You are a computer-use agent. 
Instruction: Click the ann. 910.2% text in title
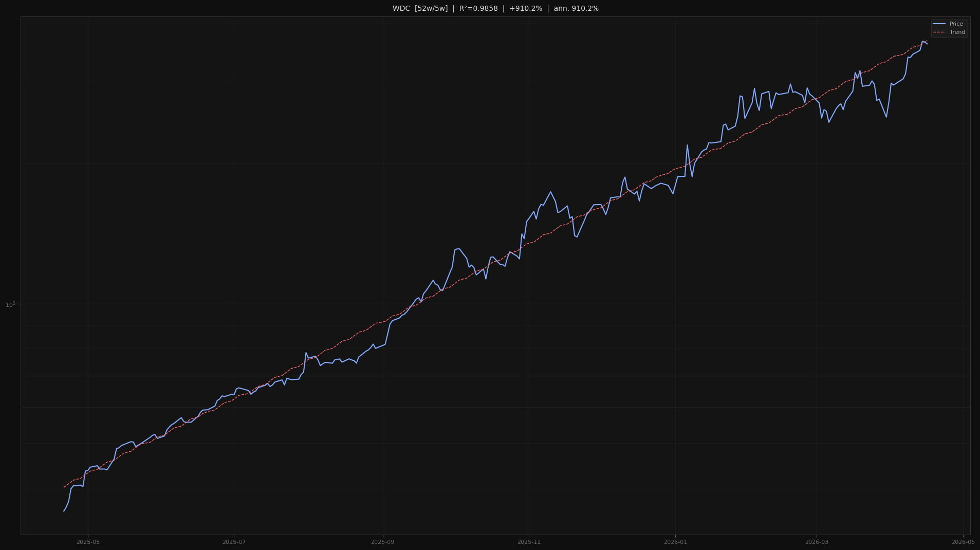[576, 9]
